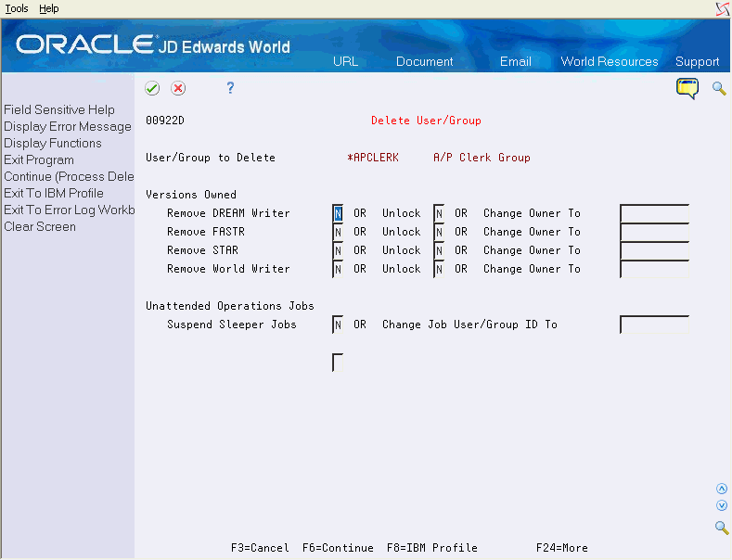Click Change Owner To field for DREAM Writer
The image size is (732, 560).
pos(654,213)
